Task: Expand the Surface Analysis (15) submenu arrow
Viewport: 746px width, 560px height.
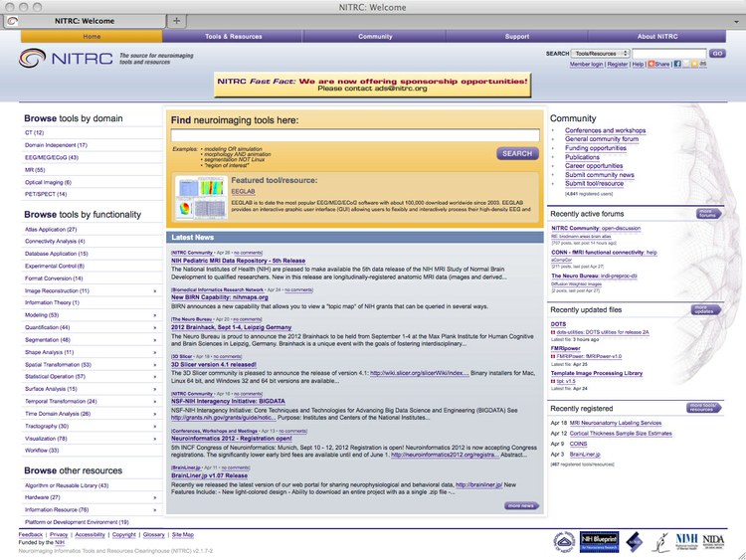Action: click(x=154, y=389)
